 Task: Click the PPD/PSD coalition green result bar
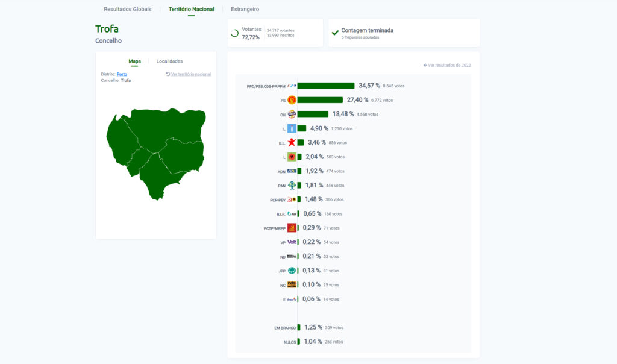325,86
